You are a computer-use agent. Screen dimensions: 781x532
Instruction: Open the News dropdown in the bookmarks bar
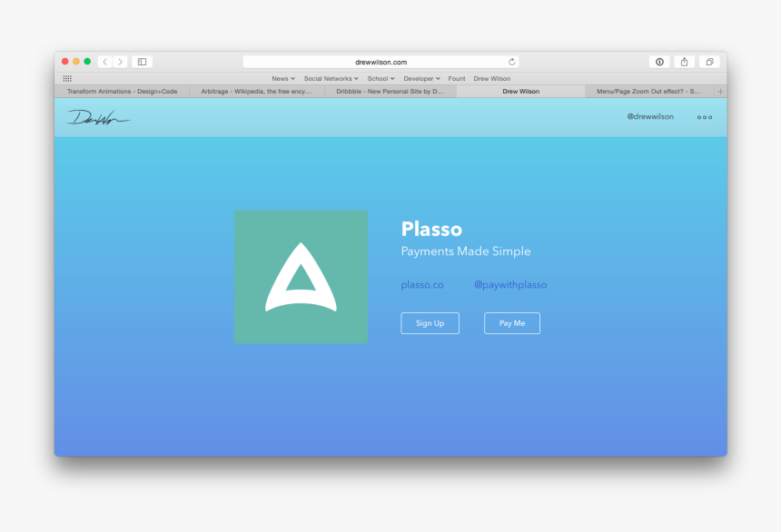click(282, 78)
